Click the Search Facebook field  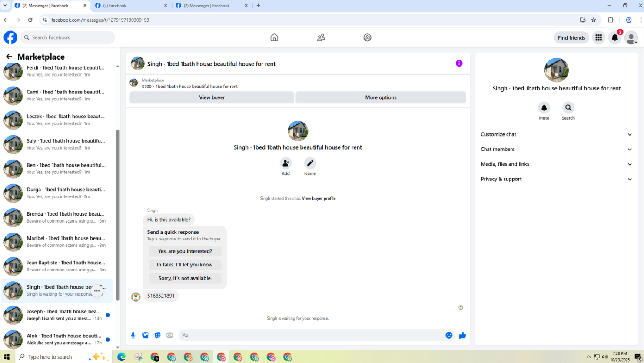pos(67,37)
